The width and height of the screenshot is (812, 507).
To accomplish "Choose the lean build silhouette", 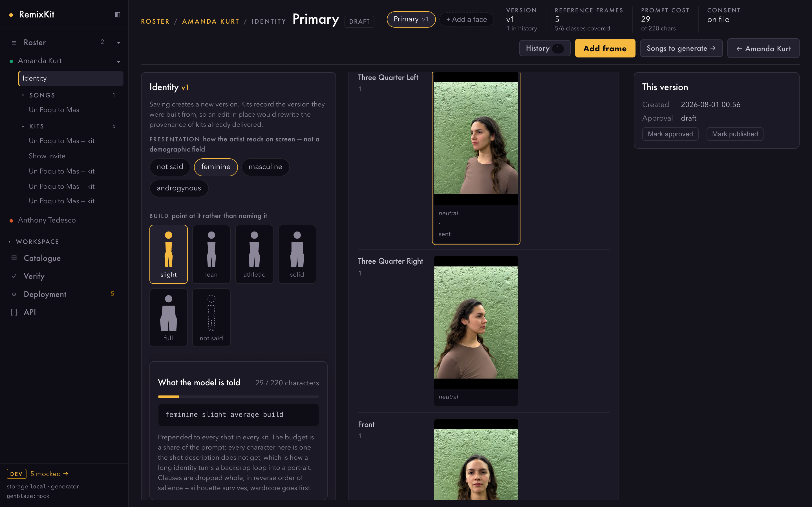I will (211, 254).
